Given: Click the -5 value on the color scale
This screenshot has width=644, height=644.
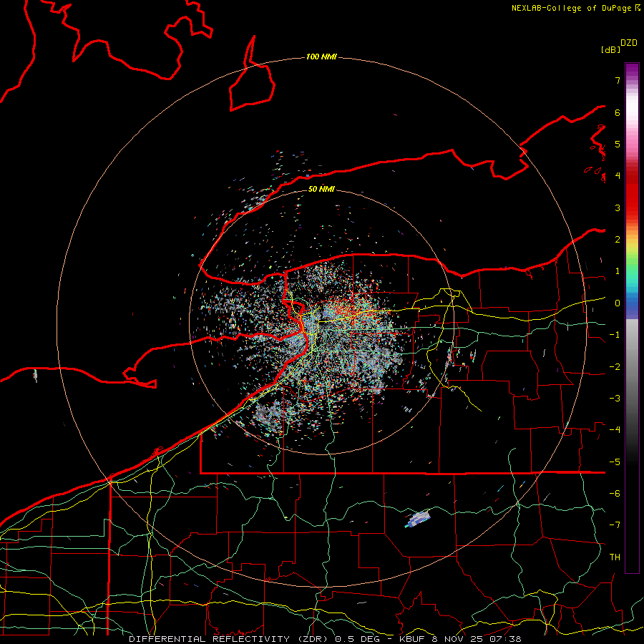Looking at the screenshot, I should coord(615,462).
